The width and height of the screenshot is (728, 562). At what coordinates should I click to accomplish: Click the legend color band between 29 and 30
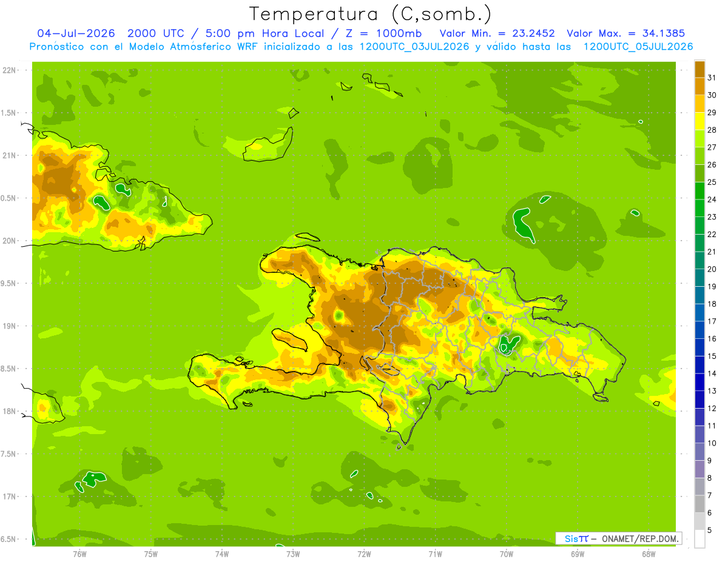[699, 104]
